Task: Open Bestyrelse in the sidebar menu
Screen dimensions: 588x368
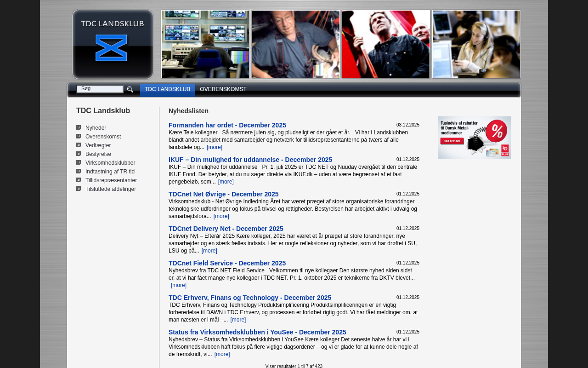Action: coord(98,154)
